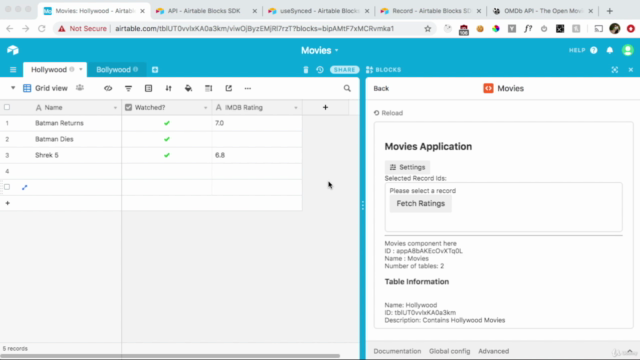
Task: Expand the views sidebar arrow
Action: pos(13,88)
